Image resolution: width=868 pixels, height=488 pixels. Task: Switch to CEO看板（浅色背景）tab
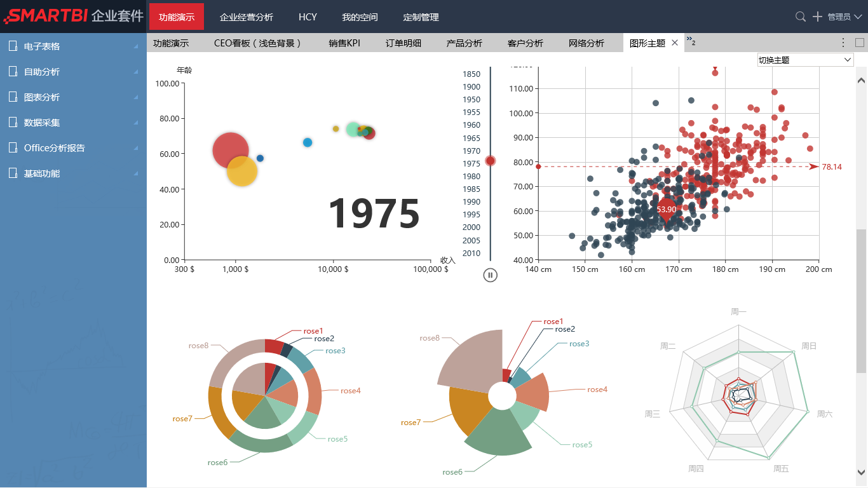[257, 43]
